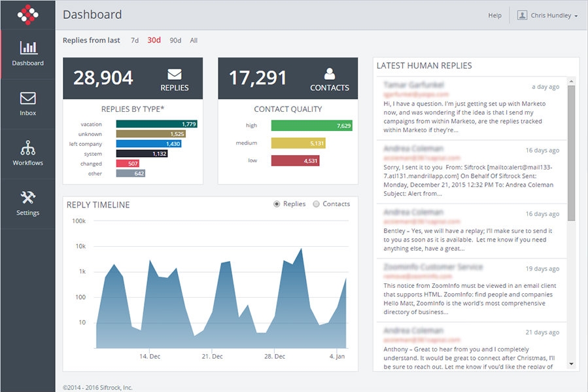Viewport: 588px width, 392px height.
Task: Open the ZoomInfo Customer Service reply
Action: (x=470, y=289)
